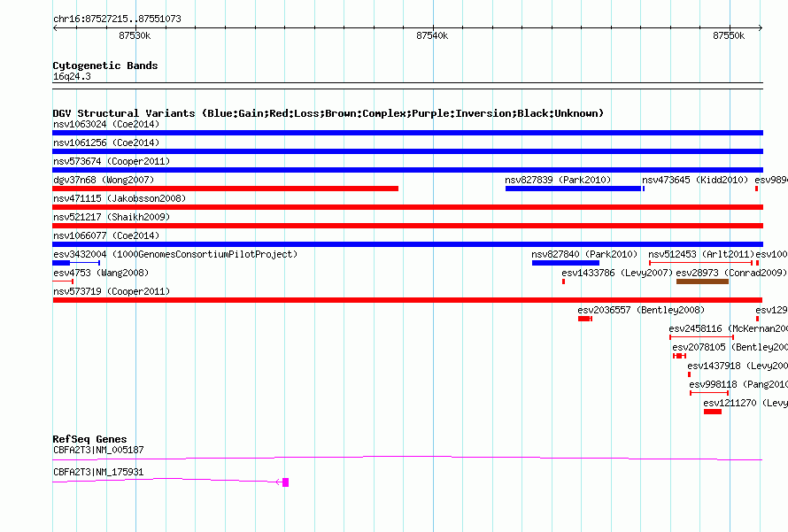The image size is (788, 532).
Task: Select variant label nsv1063024 (Coe2014)
Action: click(106, 124)
